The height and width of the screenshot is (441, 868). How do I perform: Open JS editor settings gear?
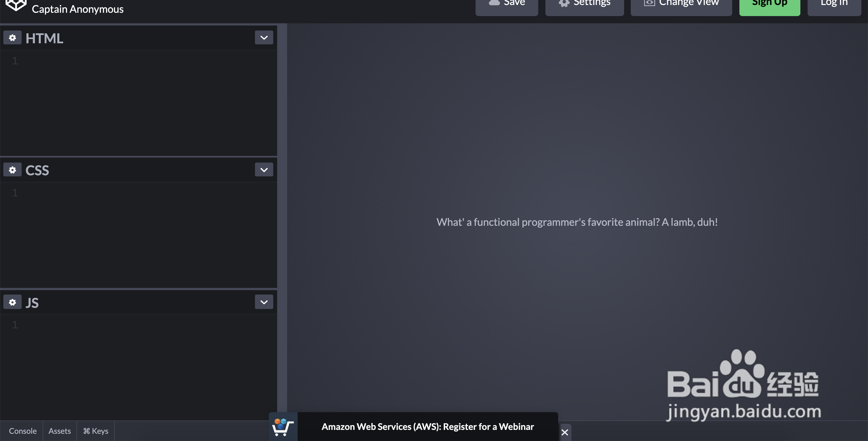pyautogui.click(x=12, y=302)
